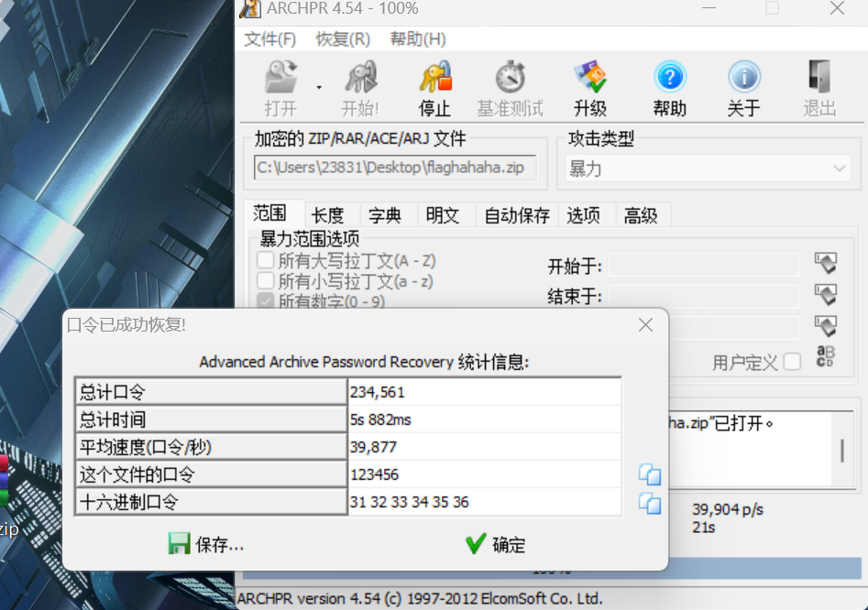The image size is (868, 610).
Task: Click the ARCHPR title bar app icon
Action: click(x=250, y=9)
